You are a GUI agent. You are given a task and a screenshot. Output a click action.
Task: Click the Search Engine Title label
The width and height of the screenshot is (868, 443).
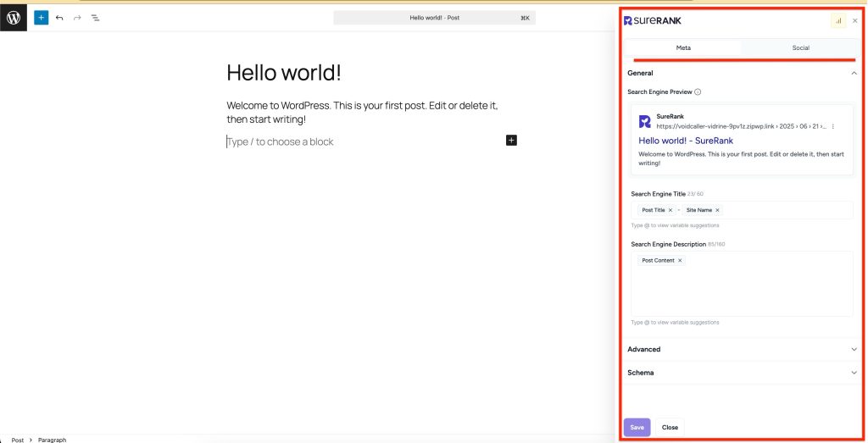pyautogui.click(x=658, y=194)
